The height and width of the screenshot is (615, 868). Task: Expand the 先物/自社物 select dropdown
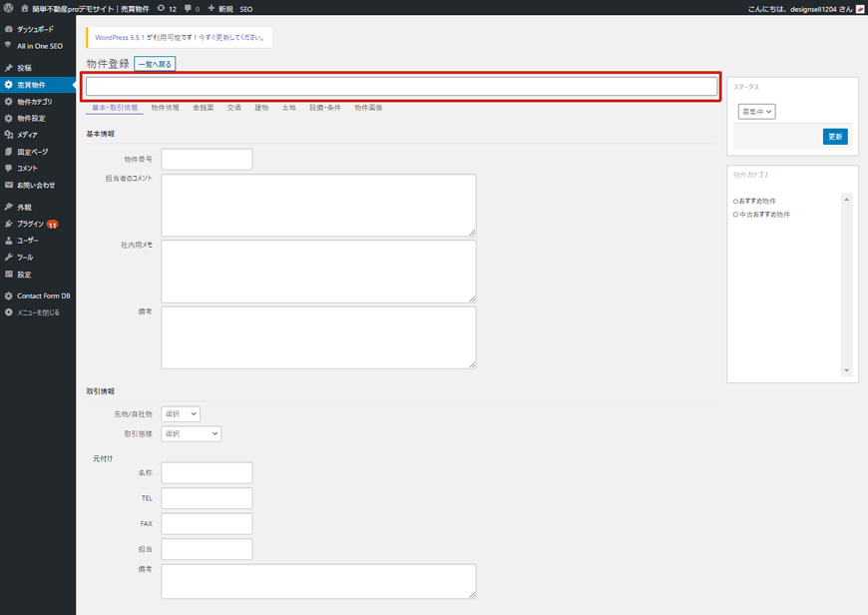click(x=181, y=414)
